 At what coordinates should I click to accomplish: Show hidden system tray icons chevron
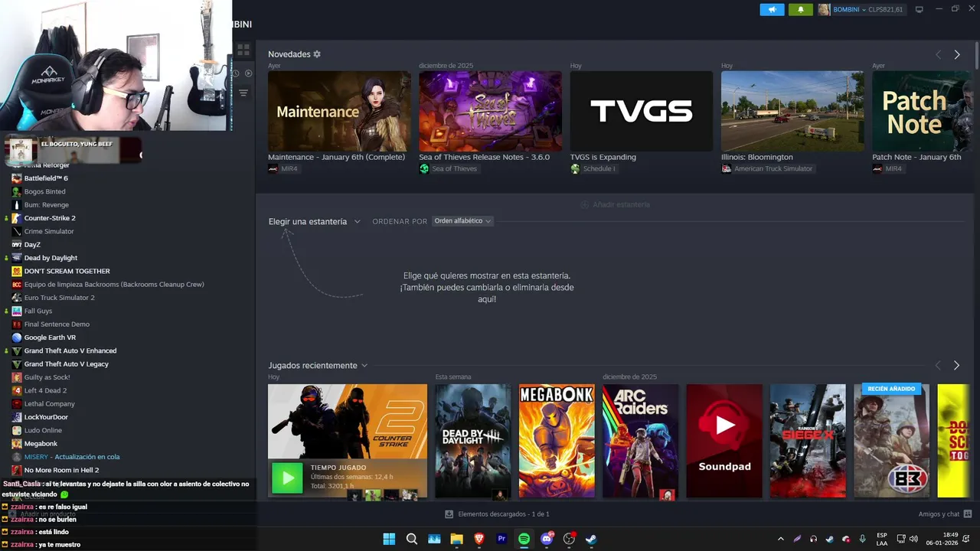click(781, 539)
